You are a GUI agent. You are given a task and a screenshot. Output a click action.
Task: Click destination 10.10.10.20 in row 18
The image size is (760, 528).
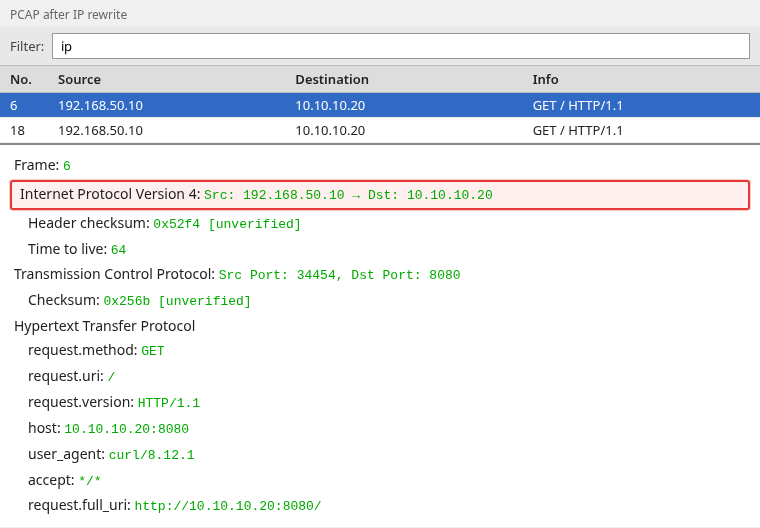tap(330, 130)
